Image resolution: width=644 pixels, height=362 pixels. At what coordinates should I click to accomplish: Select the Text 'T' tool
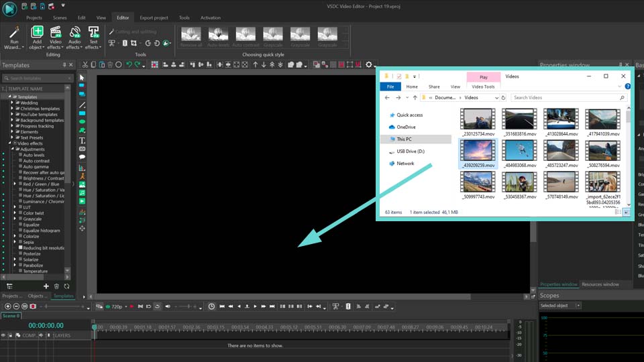click(82, 140)
